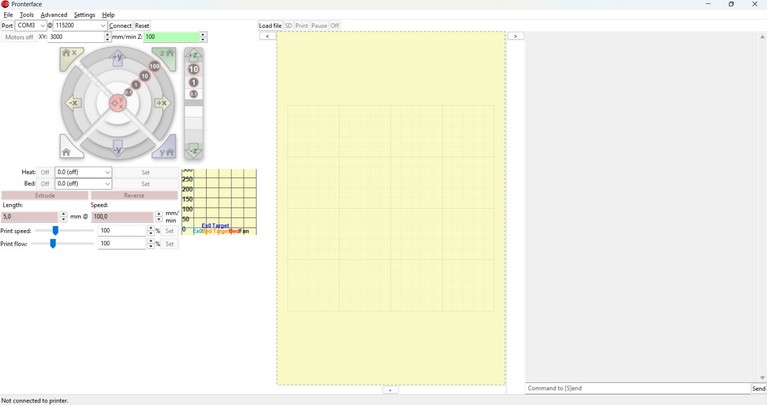This screenshot has width=767, height=405.
Task: Click the Connect button
Action: pos(120,26)
